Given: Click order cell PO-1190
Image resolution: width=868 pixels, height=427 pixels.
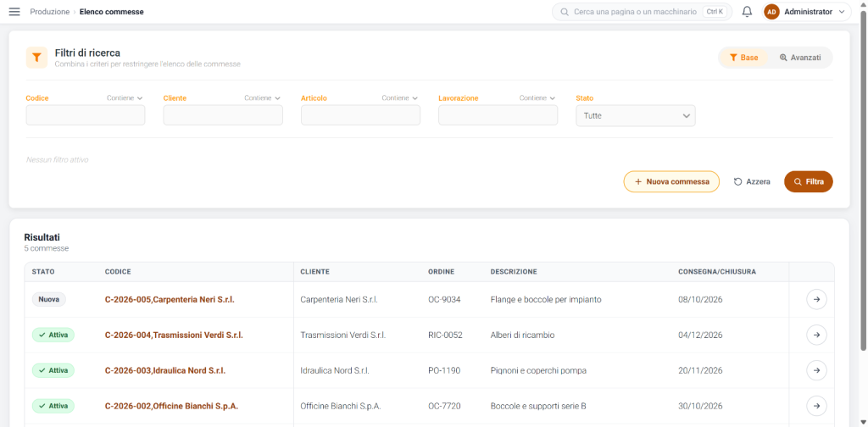Looking at the screenshot, I should 444,370.
